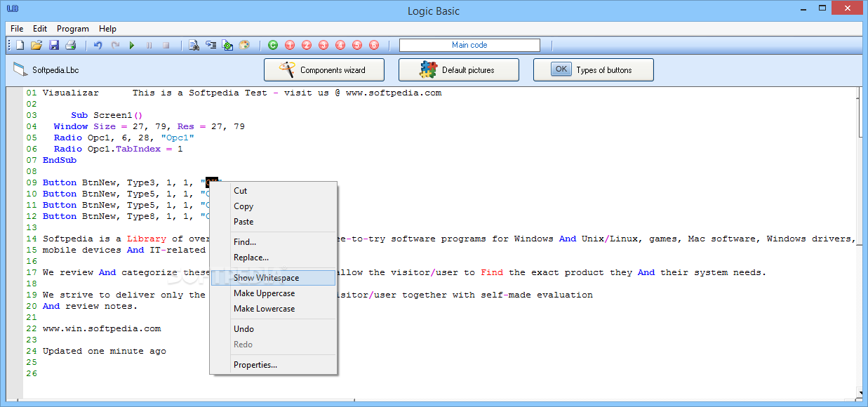Screen dimensions: 868x407
Task: Click the green gear document toolbar icon
Action: (x=227, y=45)
